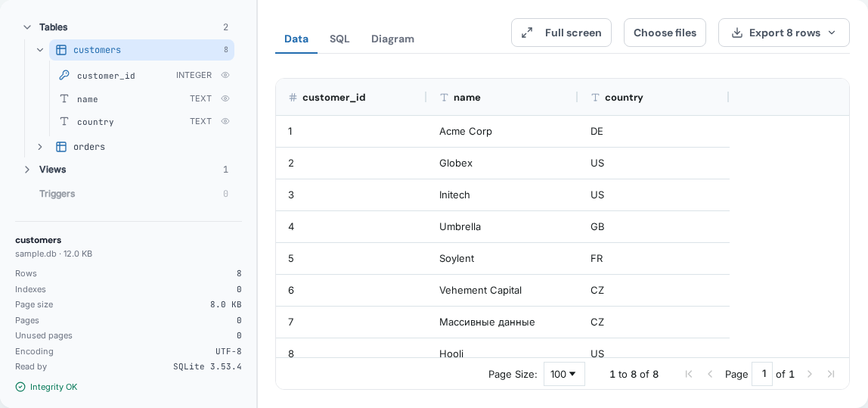Click the Choose files button

(x=665, y=33)
